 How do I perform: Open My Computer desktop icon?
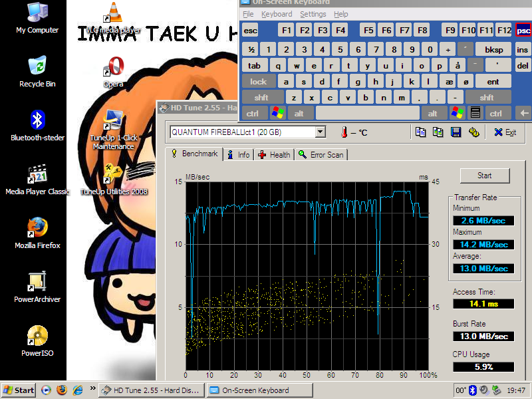37,18
